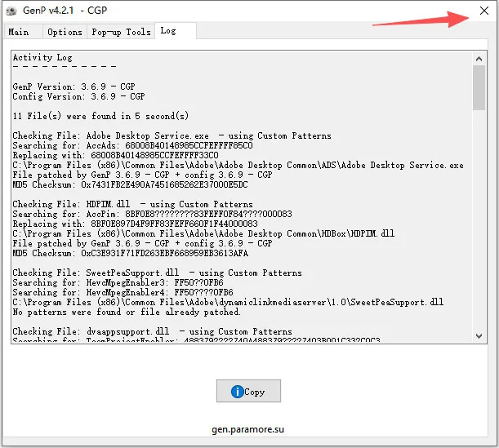Click the vertical scrollbar thumb

(479, 88)
